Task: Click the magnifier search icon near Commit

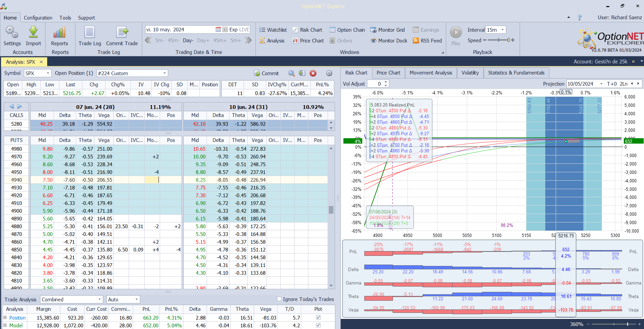Action: pyautogui.click(x=292, y=73)
